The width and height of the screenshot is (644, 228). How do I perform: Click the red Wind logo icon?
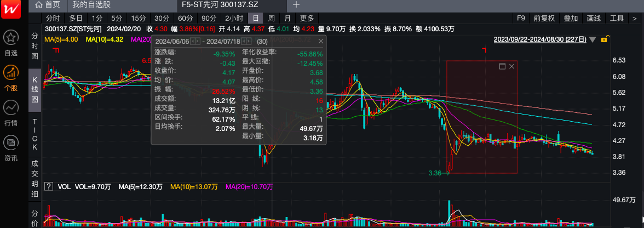[11, 9]
